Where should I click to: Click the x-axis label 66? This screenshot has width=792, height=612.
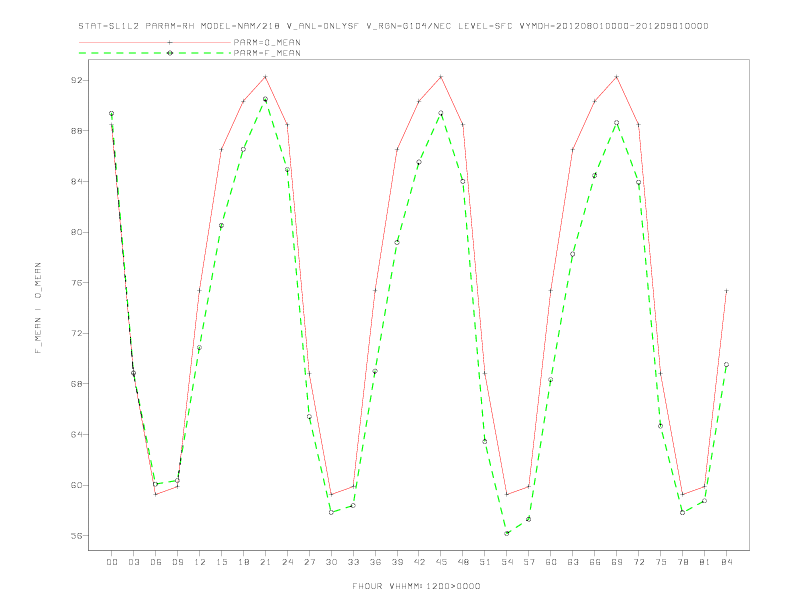595,562
